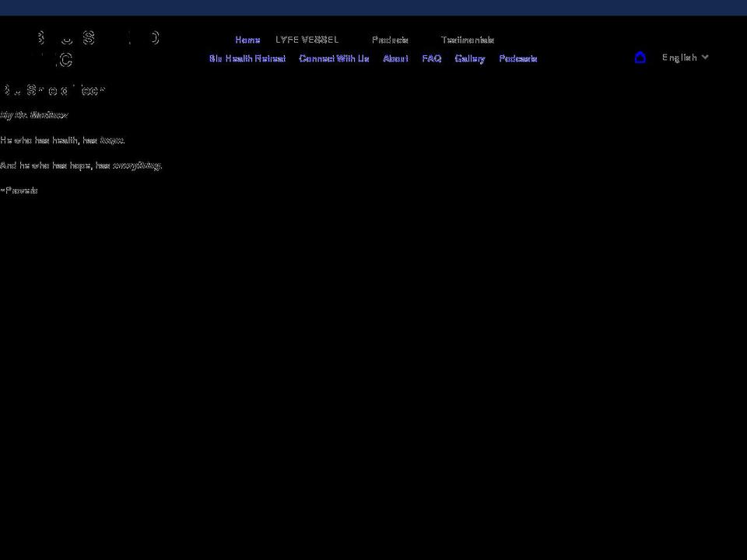Open the Podcasts link
The image size is (747, 560).
pyautogui.click(x=518, y=58)
